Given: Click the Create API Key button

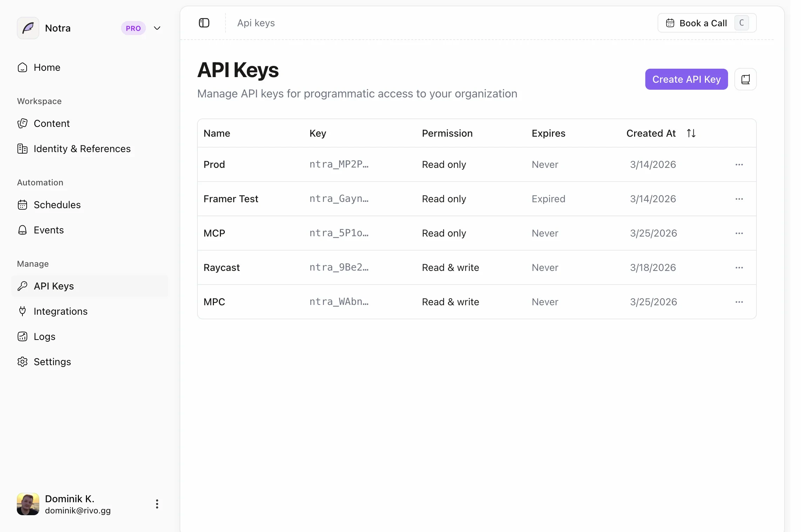Looking at the screenshot, I should [686, 79].
